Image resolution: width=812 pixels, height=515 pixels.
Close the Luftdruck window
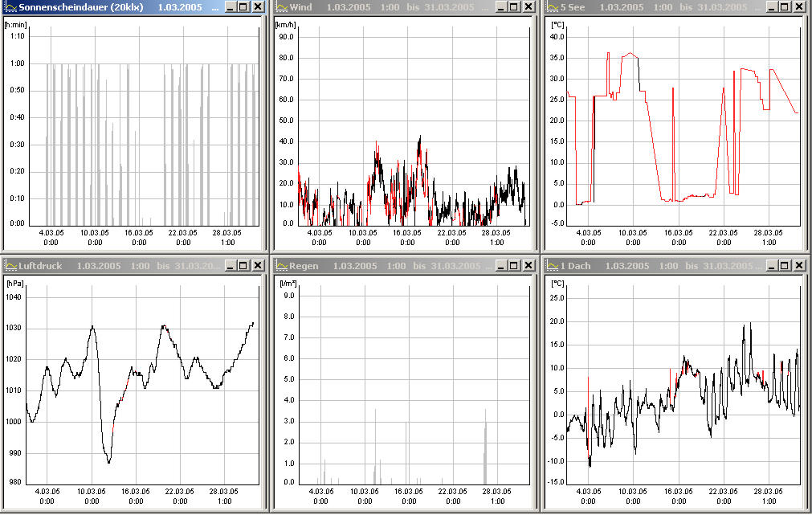coord(258,266)
